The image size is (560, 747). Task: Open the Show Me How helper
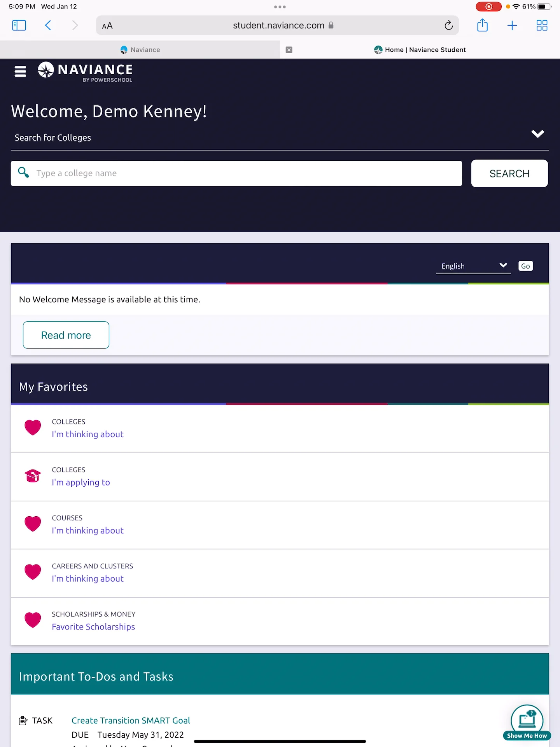click(x=527, y=723)
